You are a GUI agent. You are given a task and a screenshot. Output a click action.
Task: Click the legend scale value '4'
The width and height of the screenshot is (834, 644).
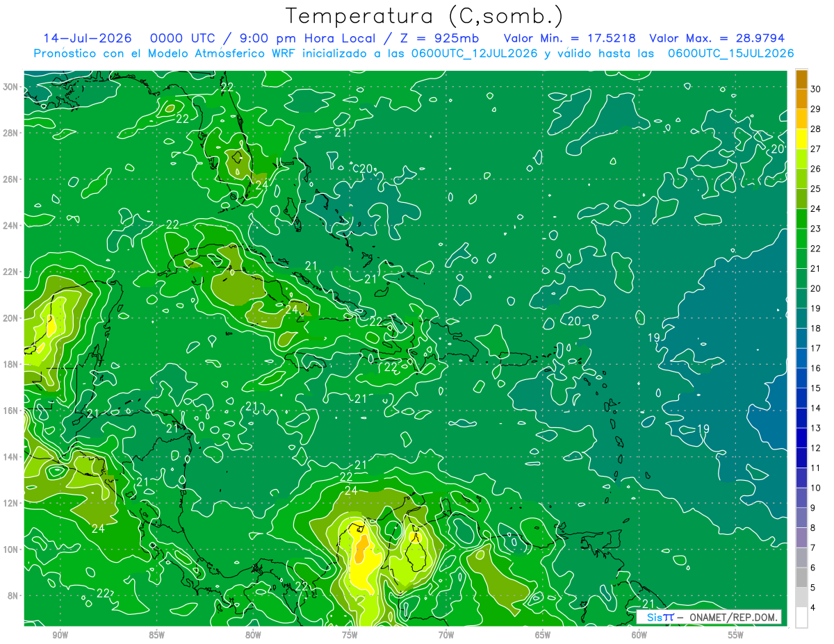(x=814, y=607)
